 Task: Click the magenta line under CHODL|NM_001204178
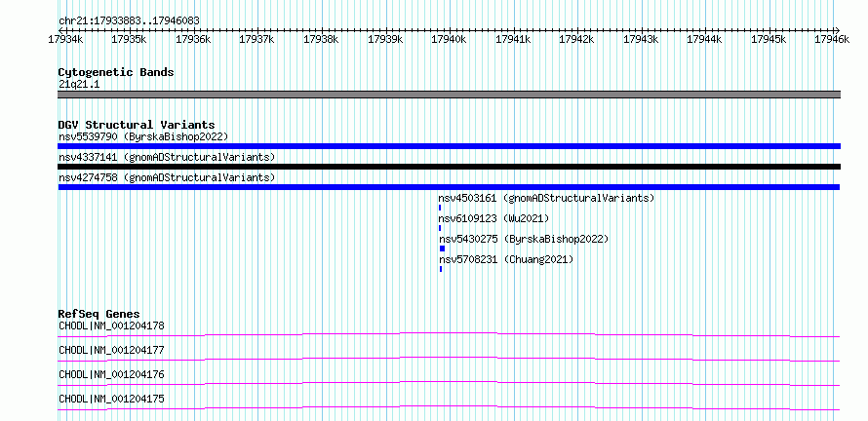coord(450,334)
